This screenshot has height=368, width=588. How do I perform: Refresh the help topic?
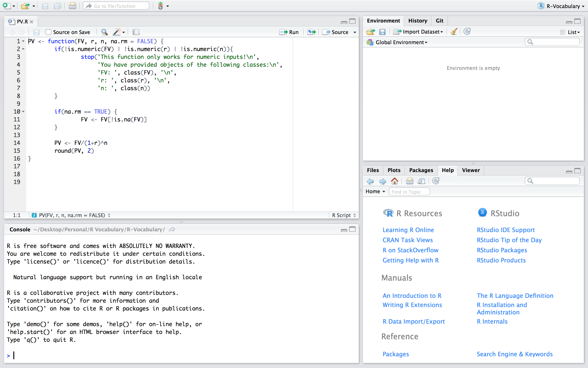436,181
